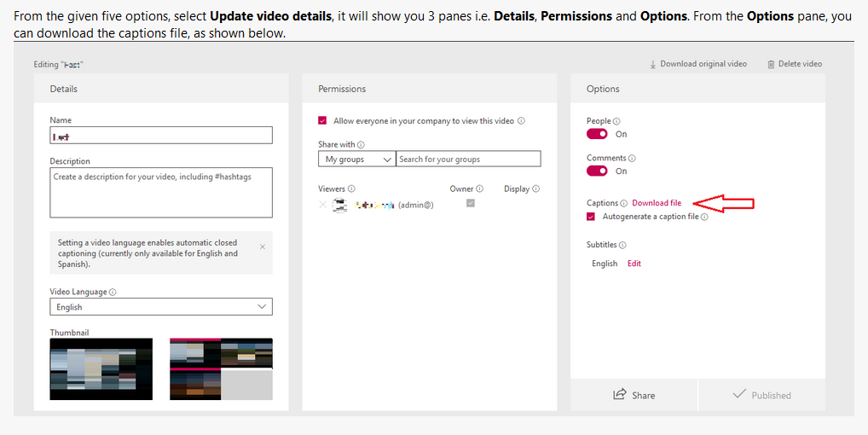
Task: Click info icon beside Comments
Action: click(632, 159)
